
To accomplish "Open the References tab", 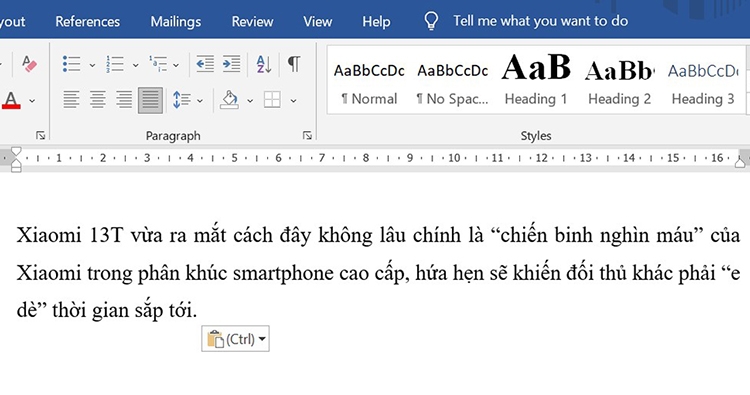I will click(88, 22).
